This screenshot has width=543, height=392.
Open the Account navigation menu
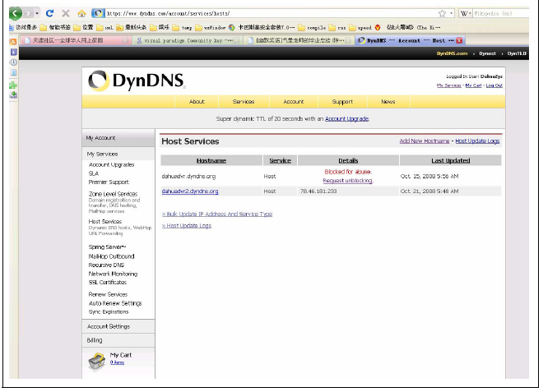click(294, 102)
